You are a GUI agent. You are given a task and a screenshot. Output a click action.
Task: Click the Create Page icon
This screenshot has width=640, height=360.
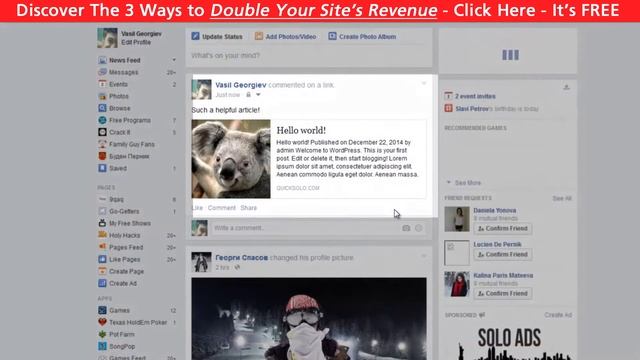click(102, 271)
